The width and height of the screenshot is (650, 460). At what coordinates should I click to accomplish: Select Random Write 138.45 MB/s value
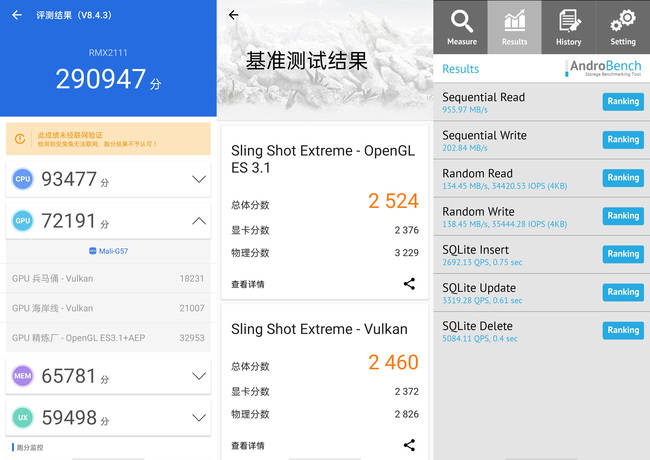pyautogui.click(x=504, y=224)
